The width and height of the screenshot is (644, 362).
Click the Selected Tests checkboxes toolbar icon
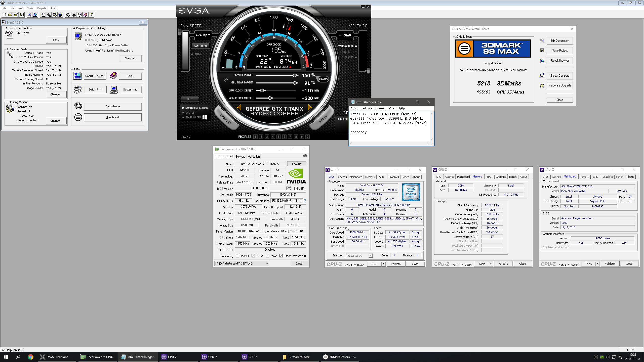click(49, 15)
